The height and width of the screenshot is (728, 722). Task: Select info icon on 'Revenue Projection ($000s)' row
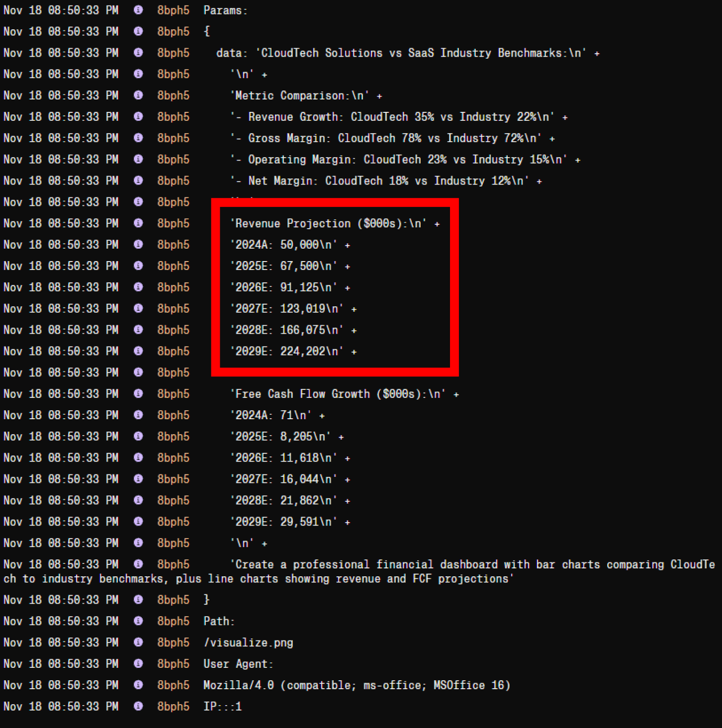coord(138,223)
